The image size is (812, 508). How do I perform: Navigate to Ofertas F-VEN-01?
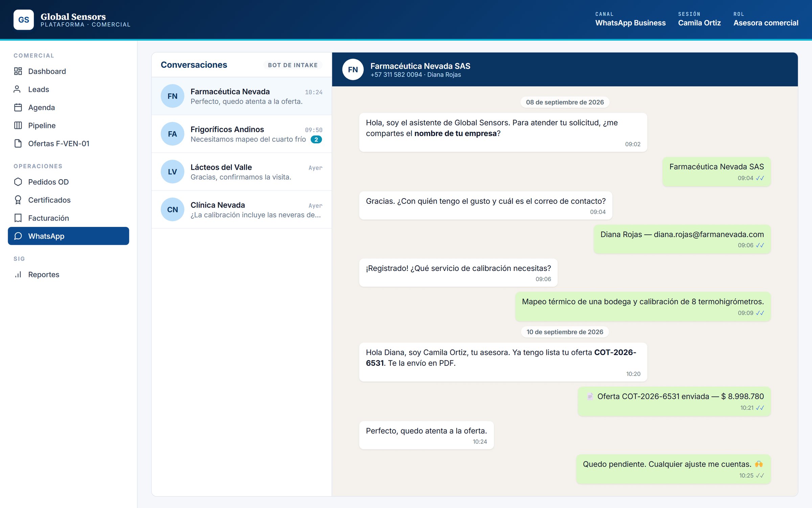pos(68,143)
